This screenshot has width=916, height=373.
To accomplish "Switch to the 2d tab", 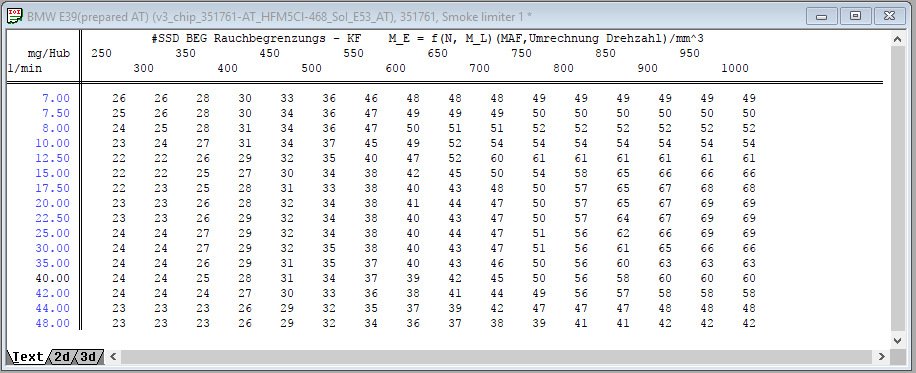I will 62,356.
